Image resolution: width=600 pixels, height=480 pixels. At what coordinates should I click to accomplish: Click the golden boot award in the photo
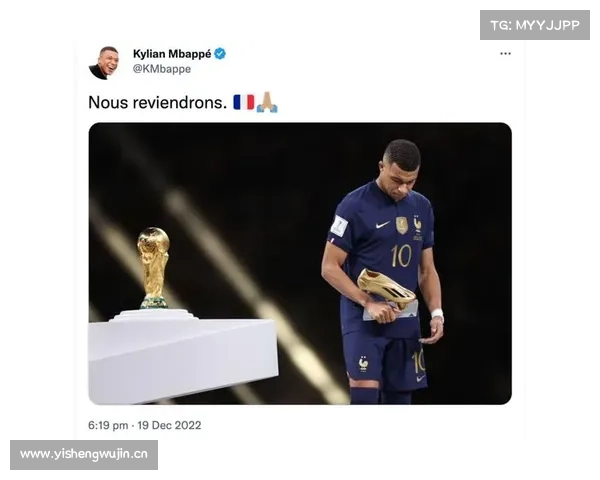pyautogui.click(x=386, y=289)
